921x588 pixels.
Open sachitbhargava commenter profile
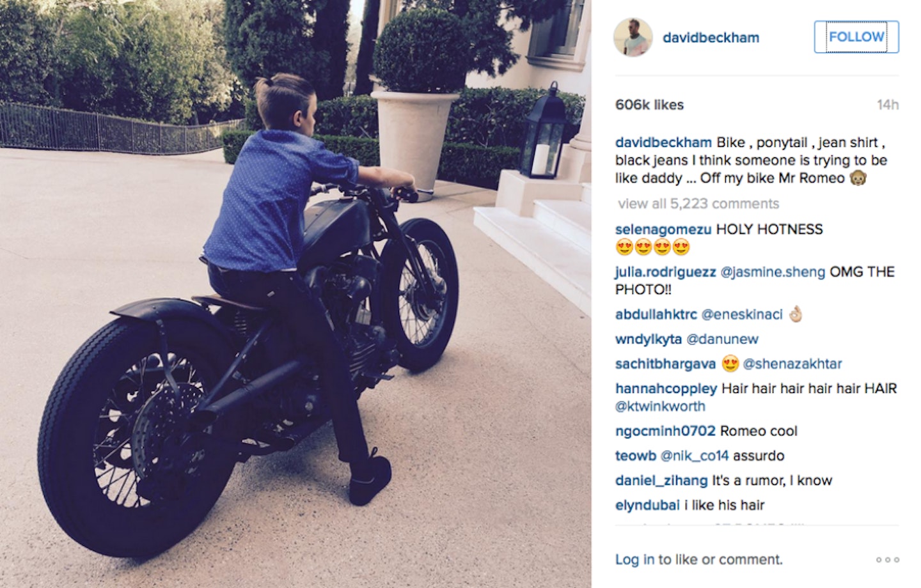coord(665,364)
